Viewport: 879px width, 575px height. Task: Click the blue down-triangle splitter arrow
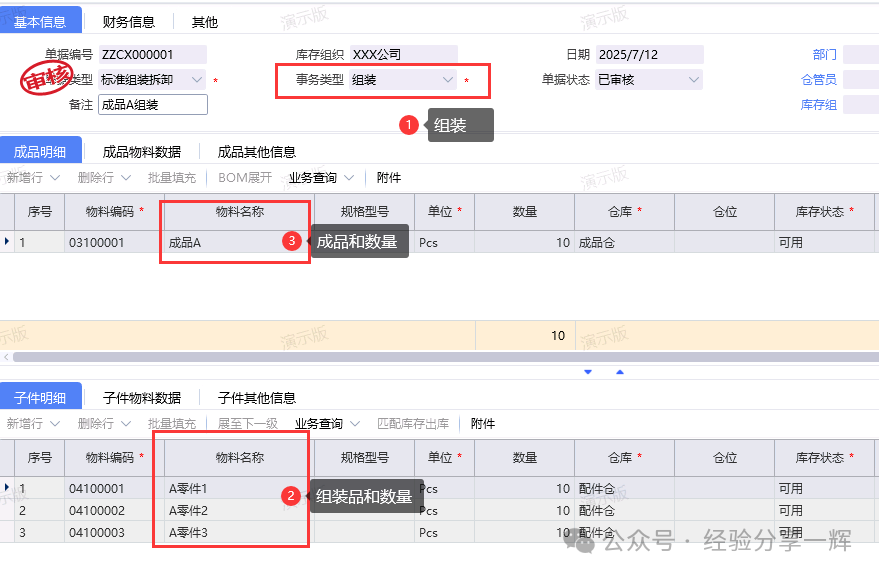pos(588,372)
